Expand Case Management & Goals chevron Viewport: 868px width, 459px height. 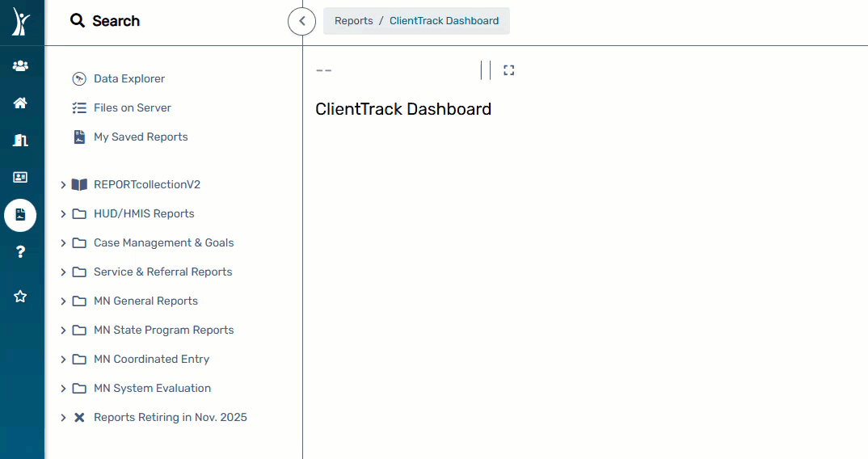(63, 243)
